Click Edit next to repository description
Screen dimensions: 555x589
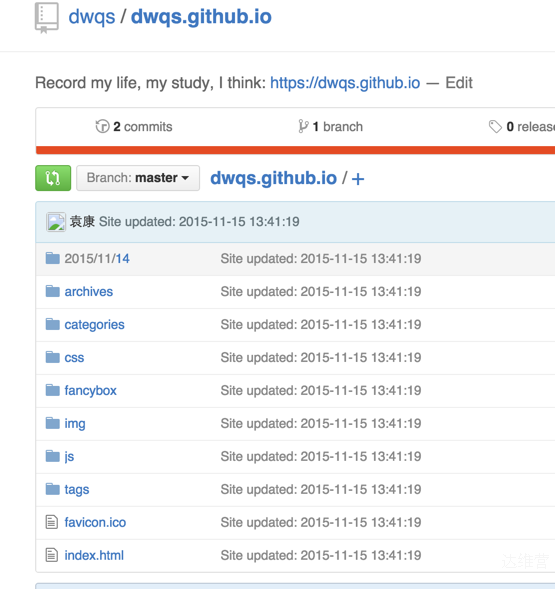tap(459, 83)
